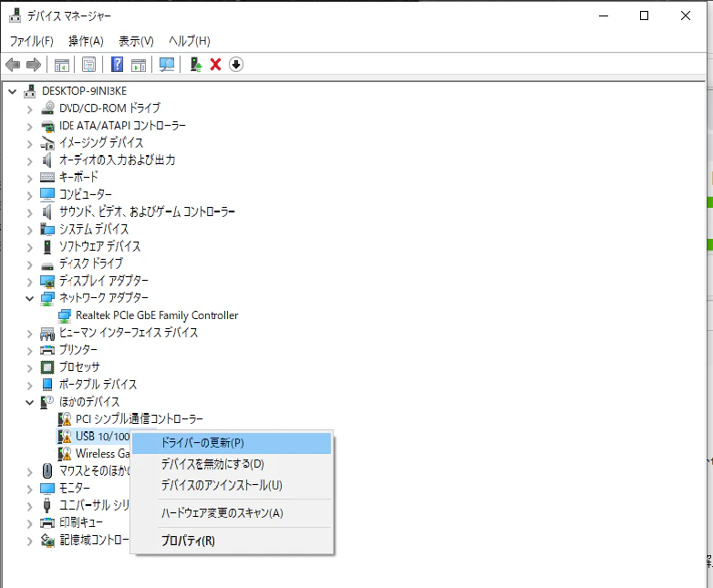Select ソフトウェア デバイス row text
The height and width of the screenshot is (588, 713).
tap(99, 246)
